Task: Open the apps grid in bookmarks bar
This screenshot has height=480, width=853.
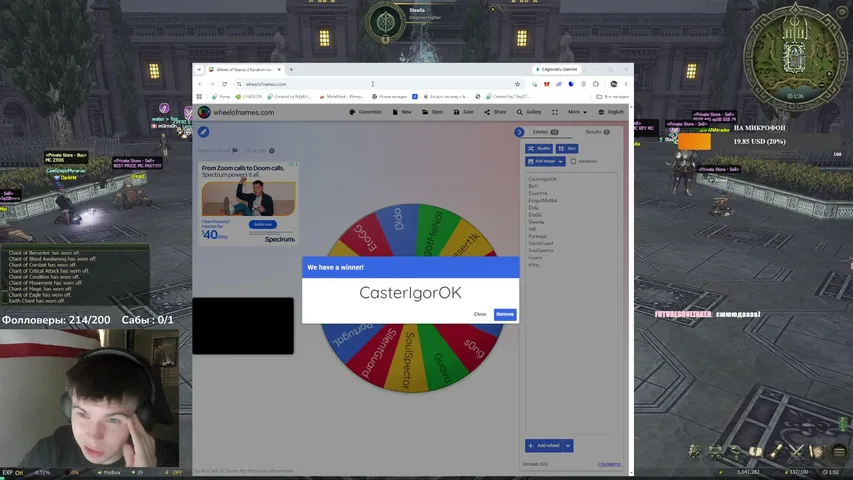Action: [x=199, y=96]
